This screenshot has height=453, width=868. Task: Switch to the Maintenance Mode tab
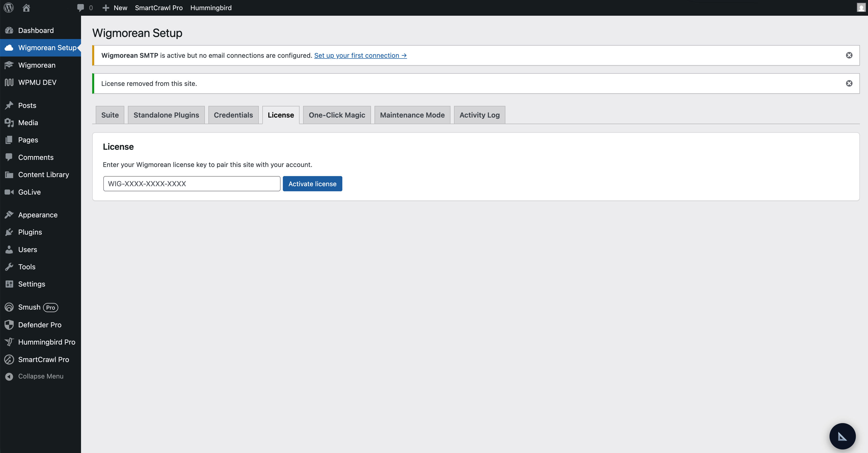pos(412,115)
